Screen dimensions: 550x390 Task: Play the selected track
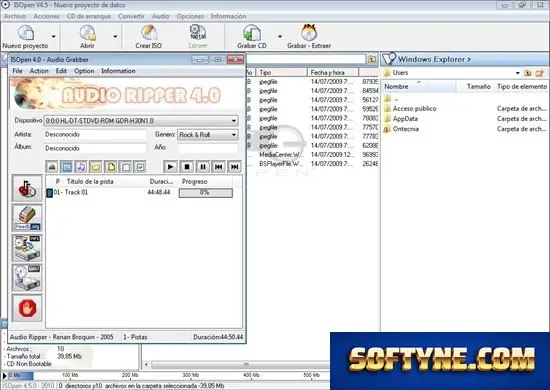(170, 167)
